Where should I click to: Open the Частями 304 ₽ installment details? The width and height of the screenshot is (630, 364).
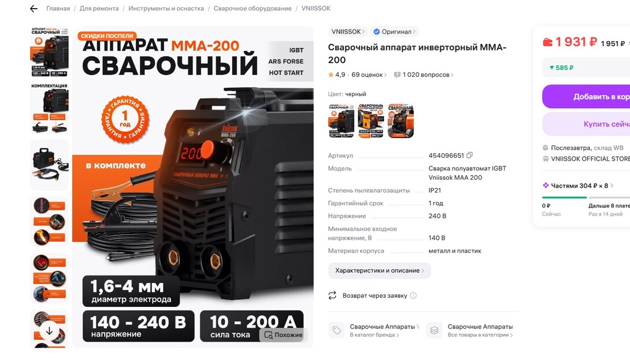[x=578, y=185]
